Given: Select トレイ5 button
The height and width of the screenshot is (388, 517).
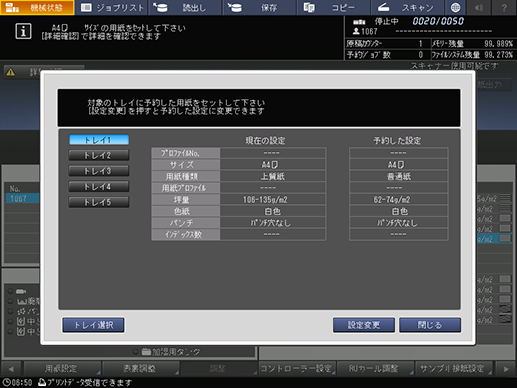Looking at the screenshot, I should 99,202.
